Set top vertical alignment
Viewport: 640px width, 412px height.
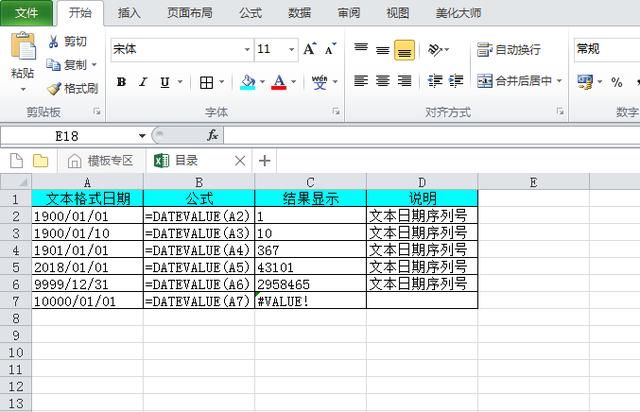click(361, 49)
